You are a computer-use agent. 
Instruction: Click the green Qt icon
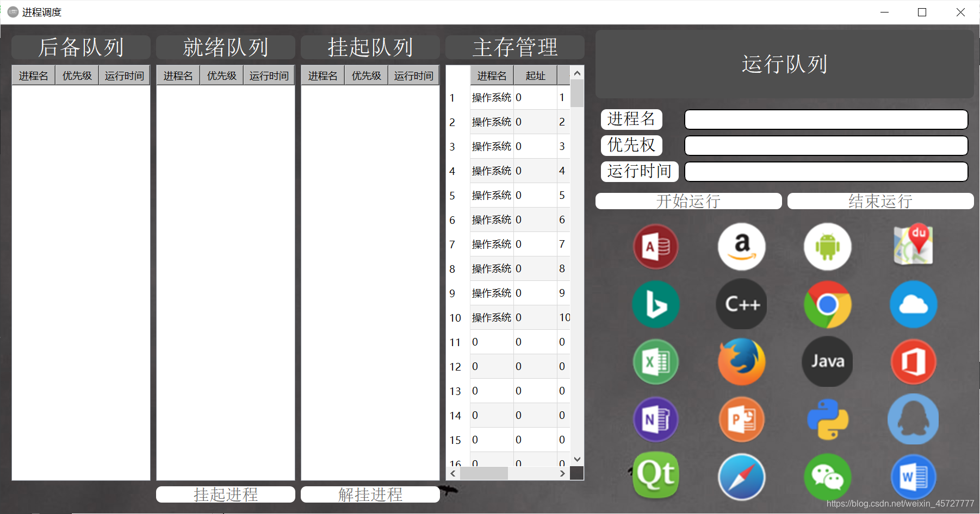[x=655, y=475]
